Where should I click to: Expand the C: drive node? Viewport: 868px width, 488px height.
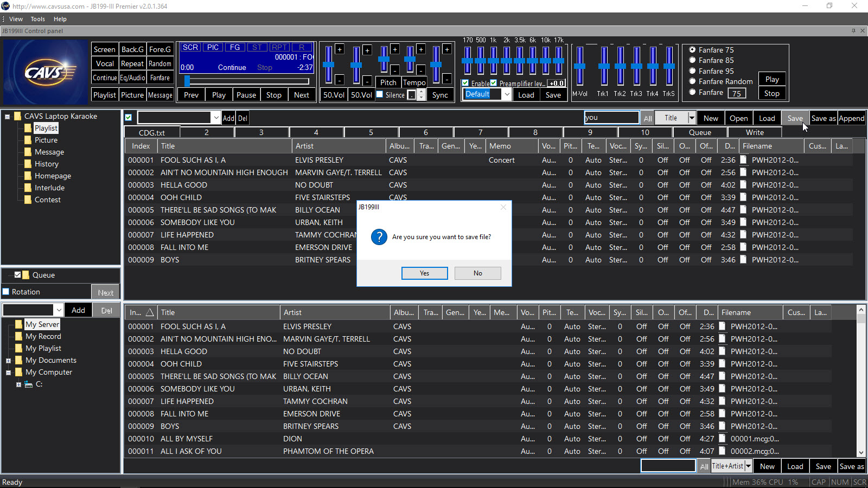click(18, 384)
